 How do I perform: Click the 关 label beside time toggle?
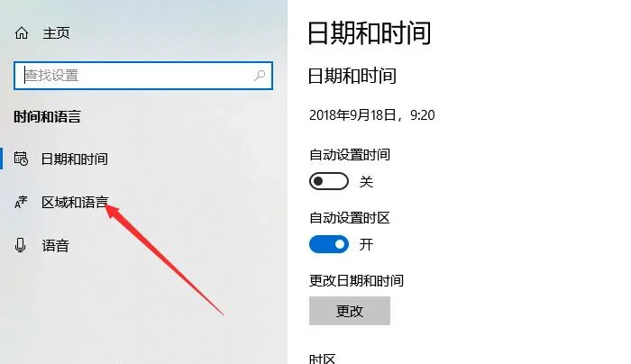pos(366,181)
